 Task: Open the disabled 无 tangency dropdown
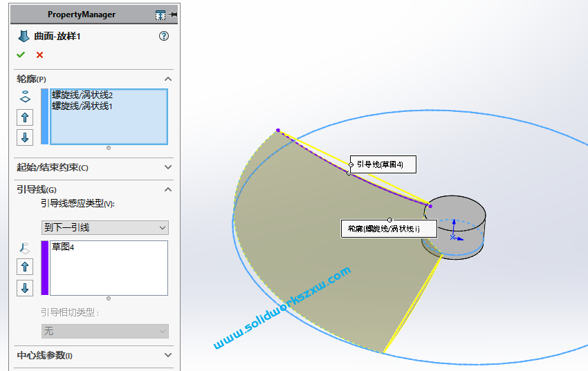coord(105,332)
